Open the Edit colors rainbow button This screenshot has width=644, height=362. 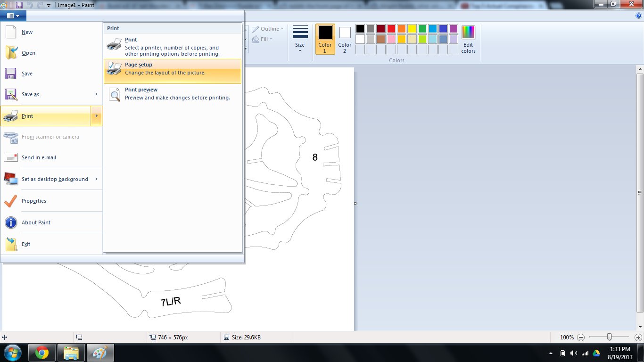point(468,40)
